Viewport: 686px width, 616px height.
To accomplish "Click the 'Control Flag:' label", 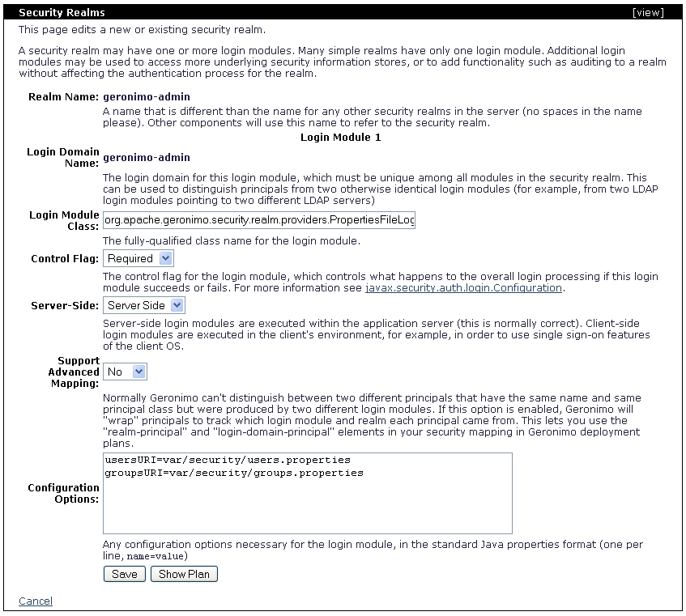I will point(65,258).
